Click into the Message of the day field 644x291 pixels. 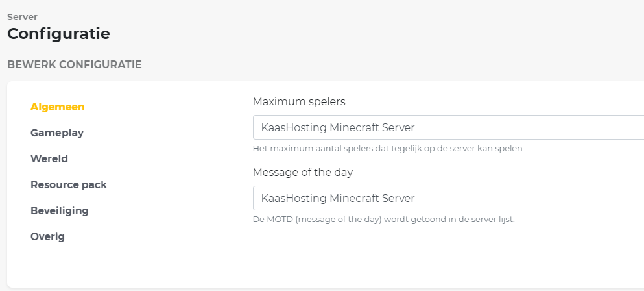tap(447, 198)
